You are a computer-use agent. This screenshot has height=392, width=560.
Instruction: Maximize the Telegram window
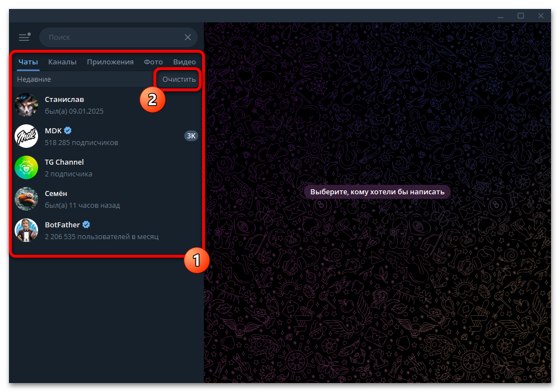pyautogui.click(x=521, y=16)
